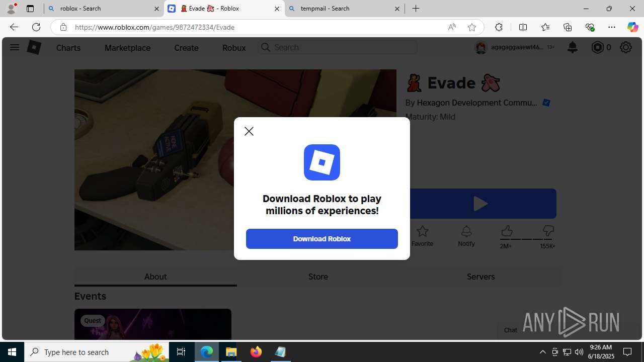Open the Create page
This screenshot has width=644, height=362.
click(x=186, y=48)
